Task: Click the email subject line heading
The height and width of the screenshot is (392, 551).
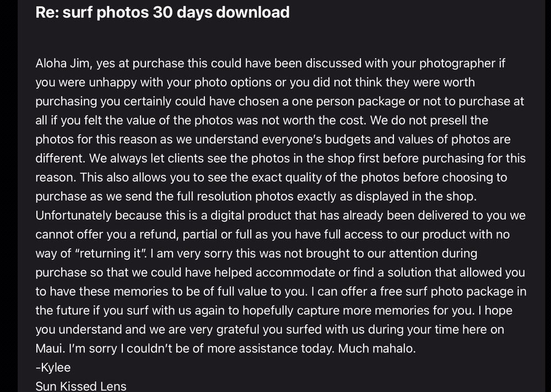Action: (163, 13)
